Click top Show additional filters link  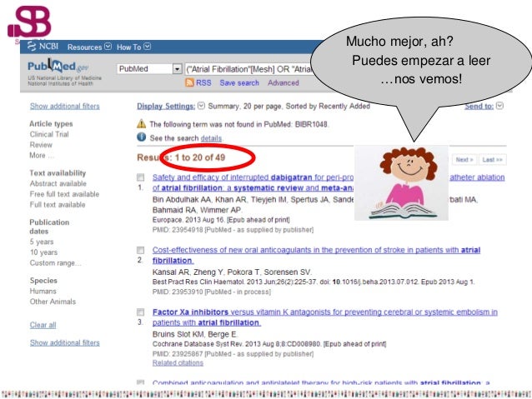coord(65,106)
